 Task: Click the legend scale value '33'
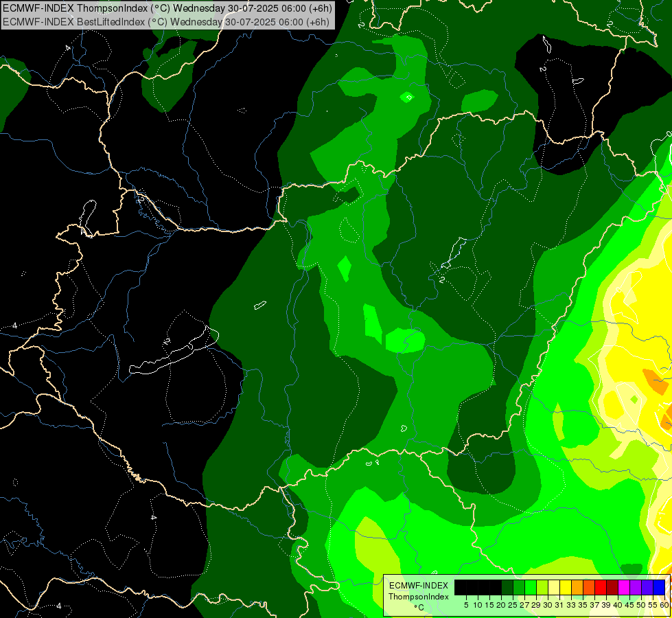tap(571, 605)
